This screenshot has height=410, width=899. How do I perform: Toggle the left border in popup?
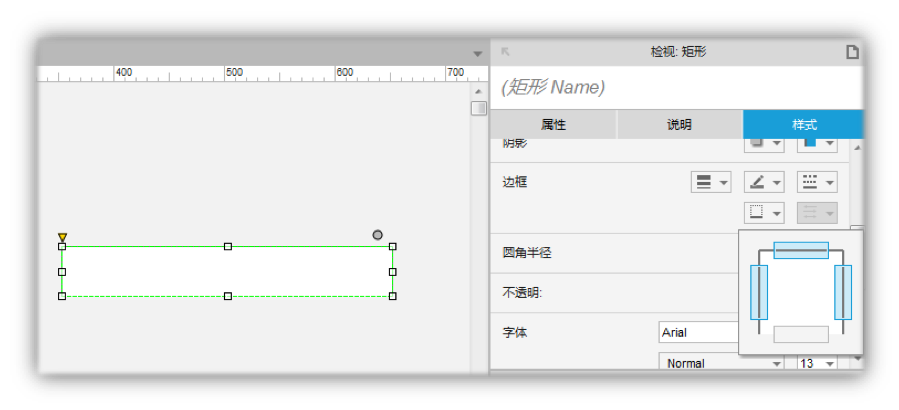point(759,292)
